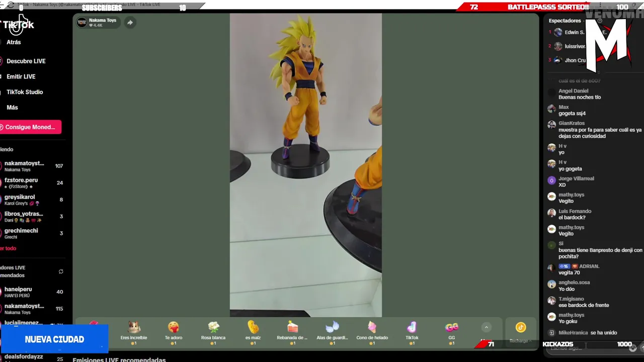Click the Nakama Toys streamer avatar
Screen dimensions: 644x362
pos(82,23)
